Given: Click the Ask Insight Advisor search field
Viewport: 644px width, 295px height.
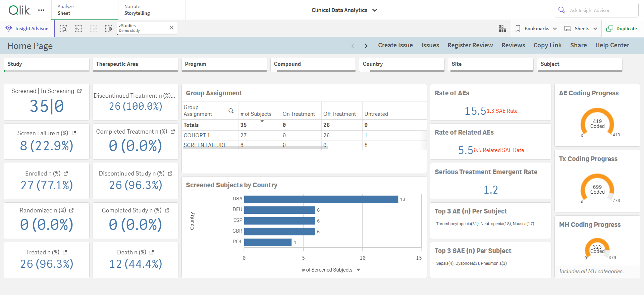Looking at the screenshot, I should 597,10.
